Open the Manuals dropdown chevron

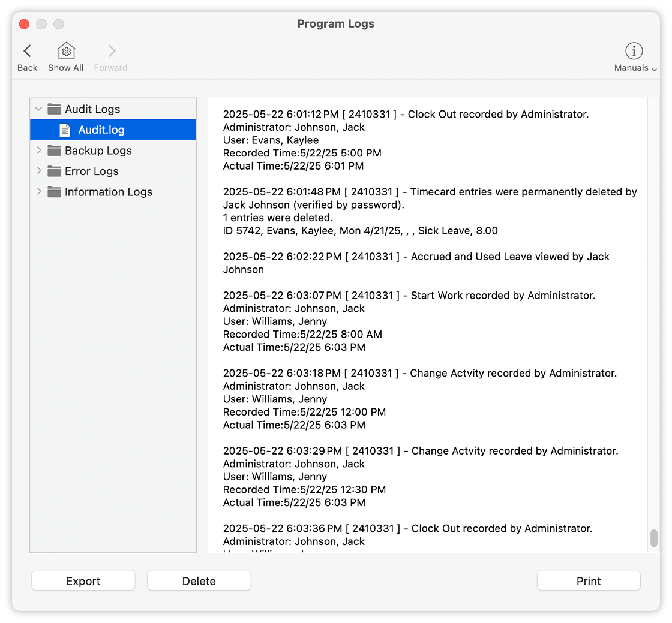click(654, 69)
